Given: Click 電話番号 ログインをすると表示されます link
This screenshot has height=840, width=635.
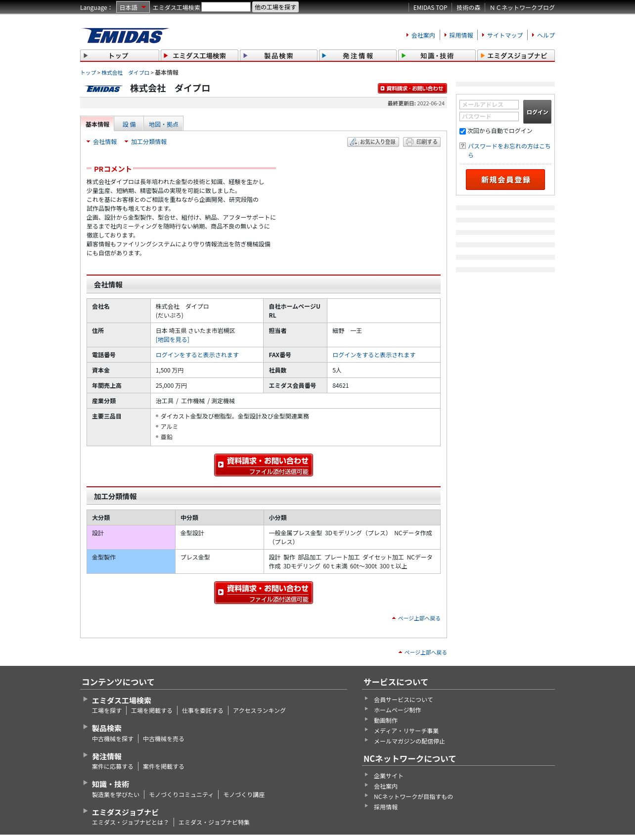Looking at the screenshot, I should [197, 355].
